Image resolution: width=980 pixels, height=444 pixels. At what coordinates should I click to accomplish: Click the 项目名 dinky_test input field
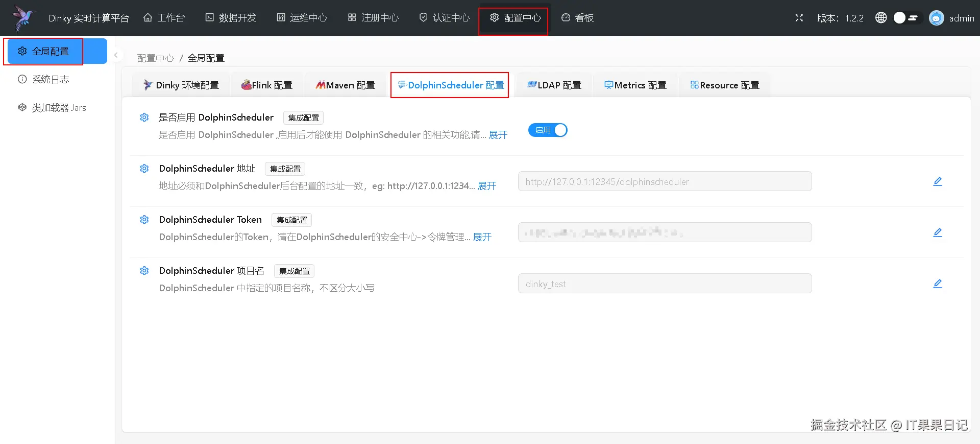[x=665, y=284]
